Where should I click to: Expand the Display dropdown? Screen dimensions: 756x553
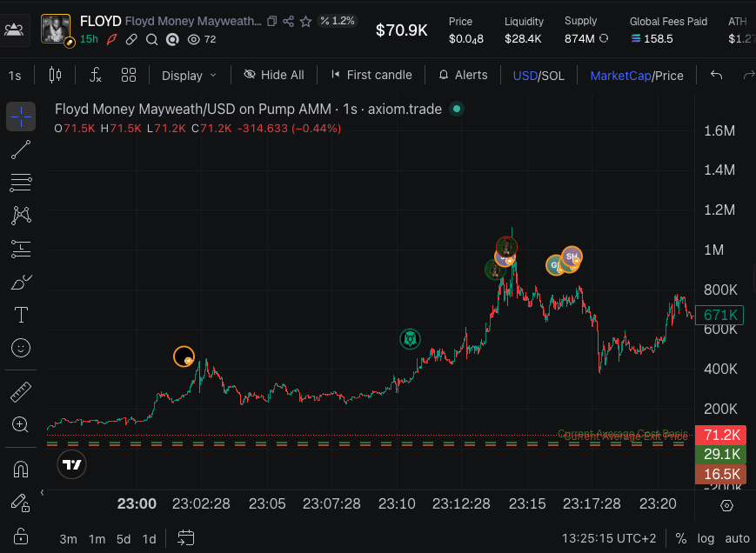pyautogui.click(x=189, y=76)
